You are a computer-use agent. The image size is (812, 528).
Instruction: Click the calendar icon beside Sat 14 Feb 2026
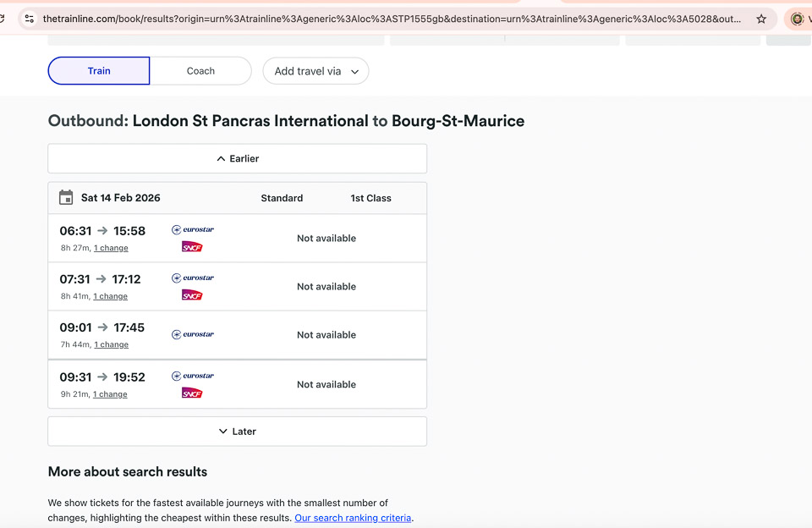tap(66, 198)
